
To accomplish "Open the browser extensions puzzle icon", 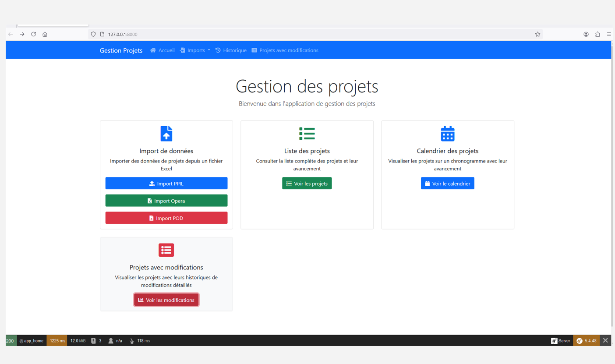I will coord(597,34).
